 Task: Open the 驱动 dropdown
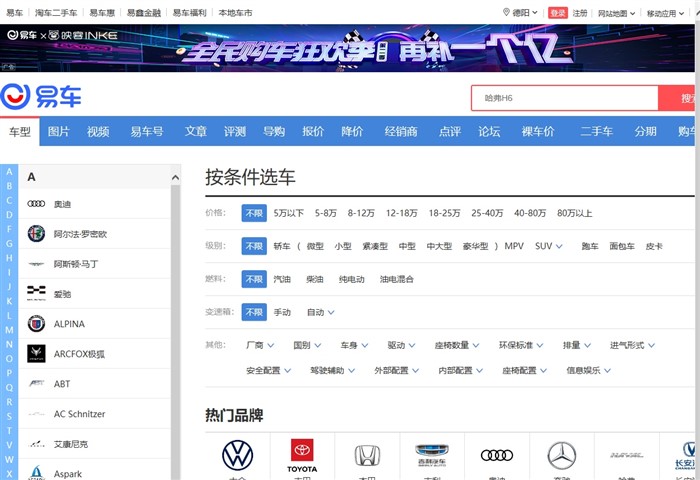401,345
